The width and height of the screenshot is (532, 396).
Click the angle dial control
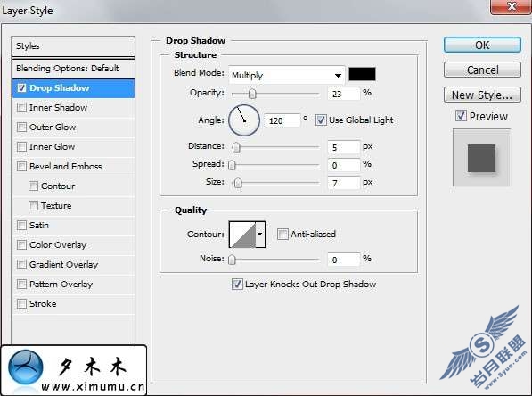pos(244,120)
